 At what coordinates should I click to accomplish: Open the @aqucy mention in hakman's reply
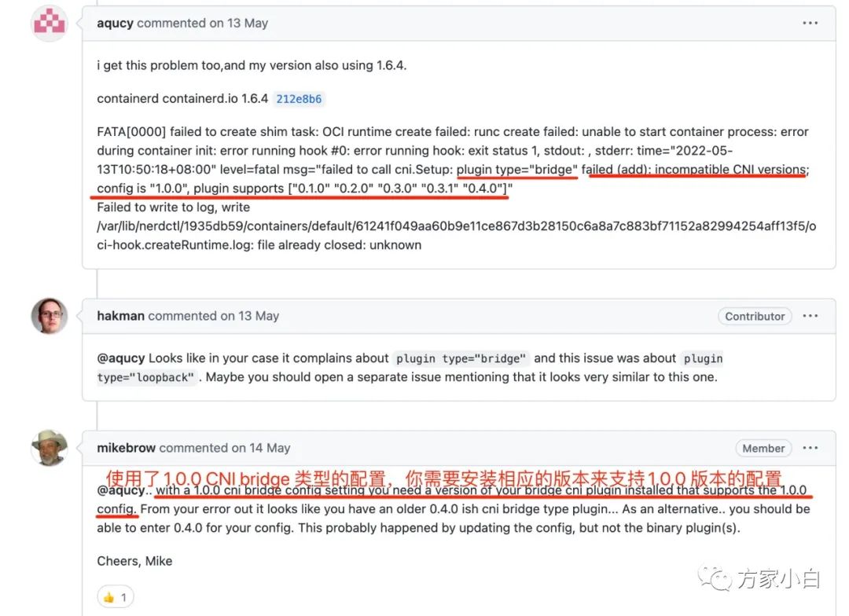(x=121, y=358)
